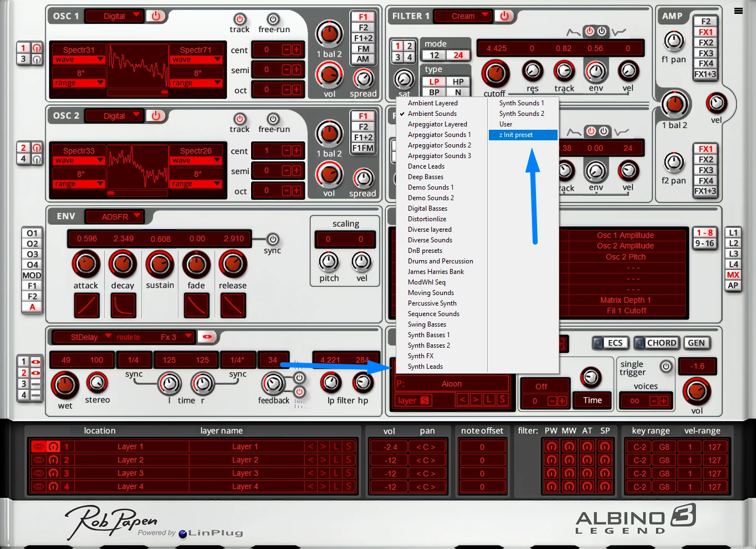Adjust the ENV attack knob
Image resolution: width=756 pixels, height=549 pixels.
(86, 264)
